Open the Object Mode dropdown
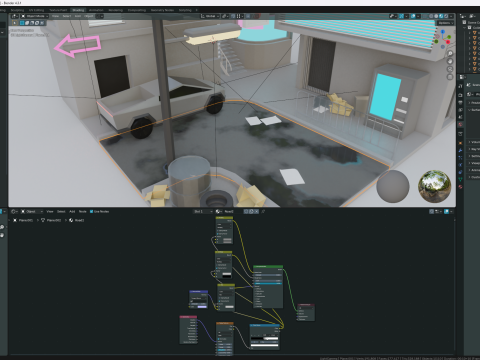480x360 pixels. click(x=35, y=16)
